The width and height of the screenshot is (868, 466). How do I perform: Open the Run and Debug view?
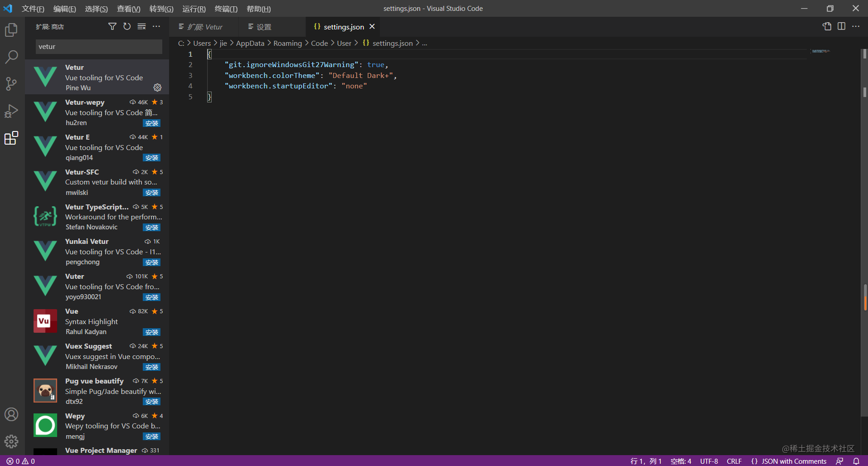click(11, 111)
